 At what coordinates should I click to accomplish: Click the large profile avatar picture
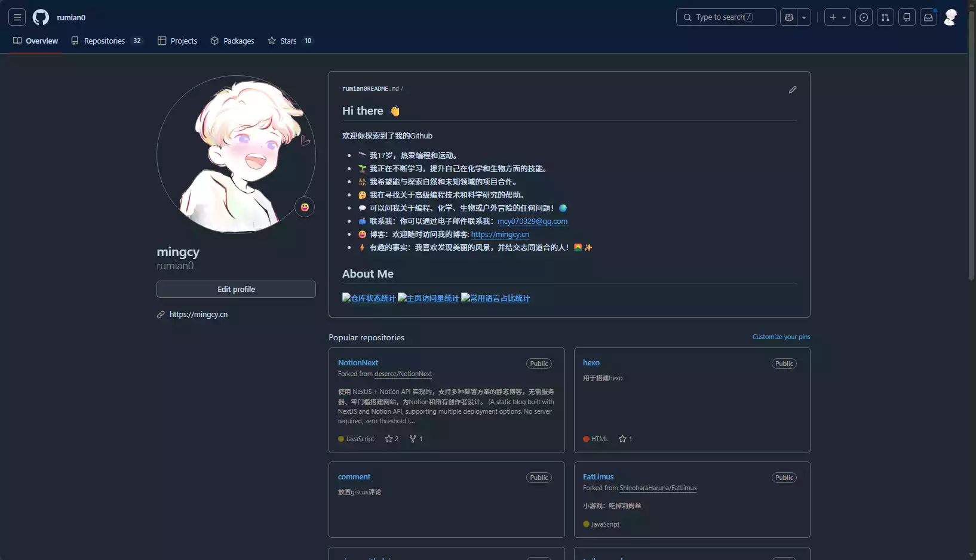click(236, 155)
